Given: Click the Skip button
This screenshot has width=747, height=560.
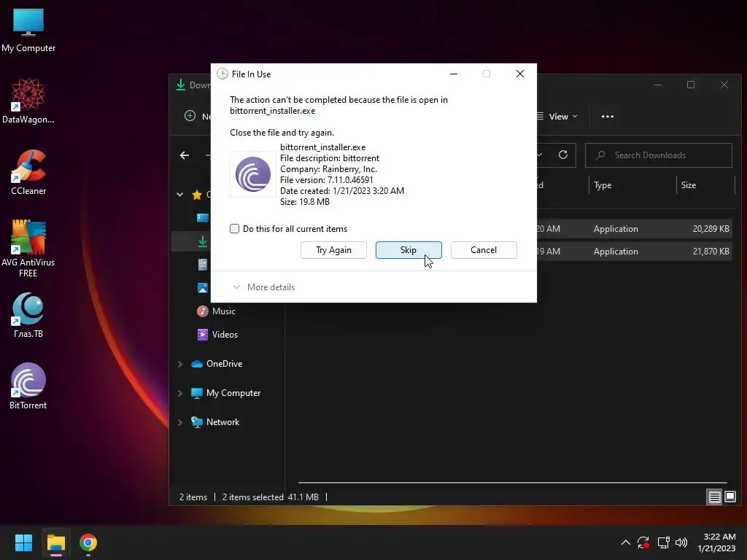Looking at the screenshot, I should (x=409, y=250).
